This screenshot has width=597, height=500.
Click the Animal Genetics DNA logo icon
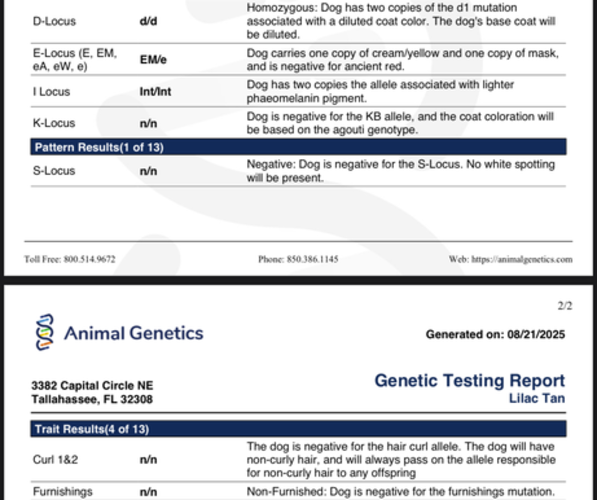click(45, 332)
